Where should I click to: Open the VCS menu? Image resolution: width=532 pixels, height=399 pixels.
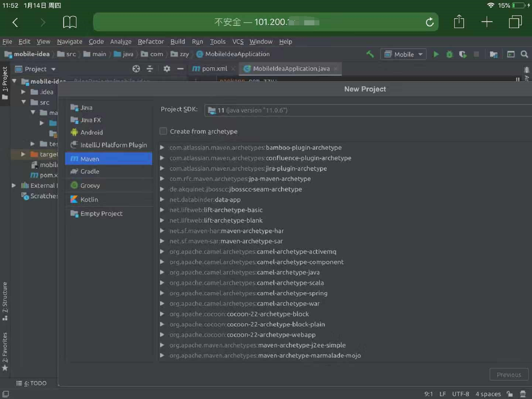238,42
